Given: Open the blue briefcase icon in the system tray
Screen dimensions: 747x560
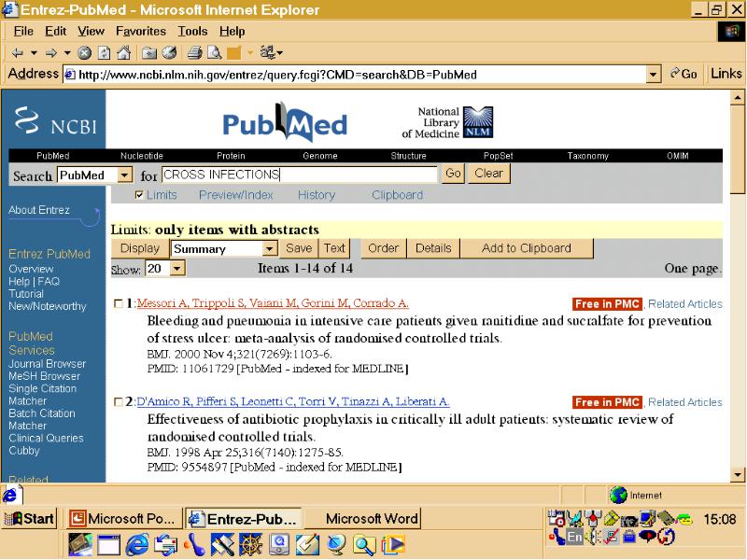Looking at the screenshot, I should pyautogui.click(x=629, y=538).
